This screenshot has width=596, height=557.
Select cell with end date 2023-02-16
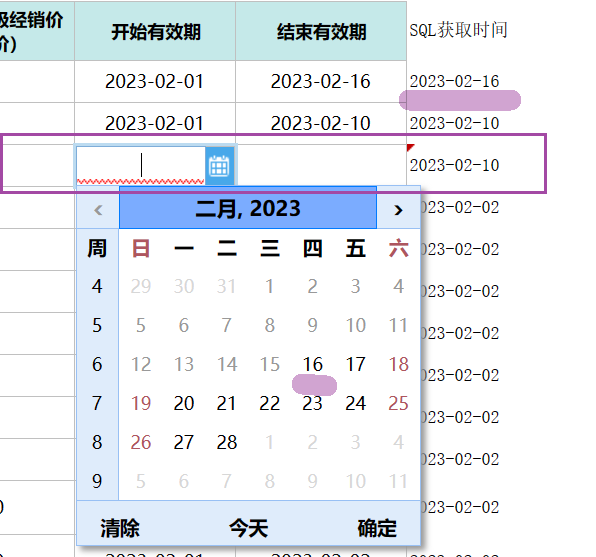click(321, 81)
